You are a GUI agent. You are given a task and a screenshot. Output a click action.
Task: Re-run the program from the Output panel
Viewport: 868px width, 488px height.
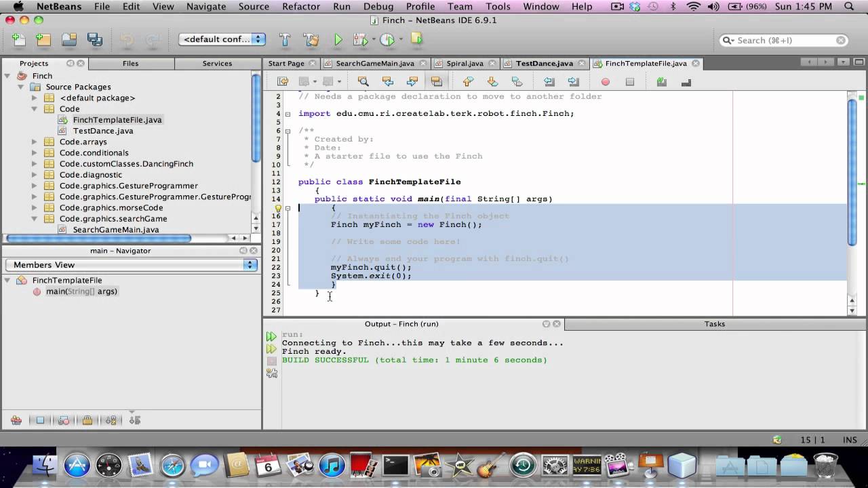[x=271, y=336]
